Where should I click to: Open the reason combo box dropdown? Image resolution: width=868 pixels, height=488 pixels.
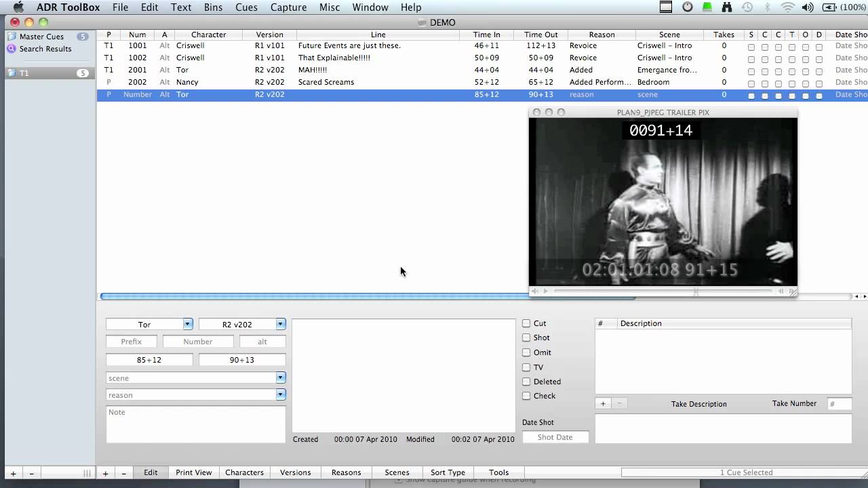(281, 394)
